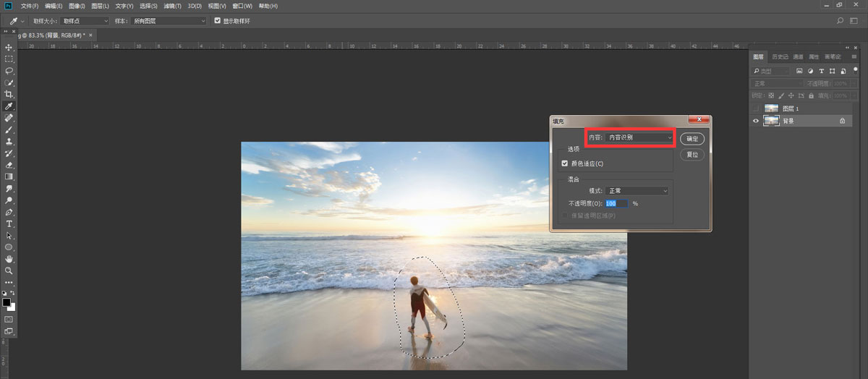Switch to the 历史记录 panel tab
This screenshot has width=868, height=379.
pyautogui.click(x=780, y=56)
